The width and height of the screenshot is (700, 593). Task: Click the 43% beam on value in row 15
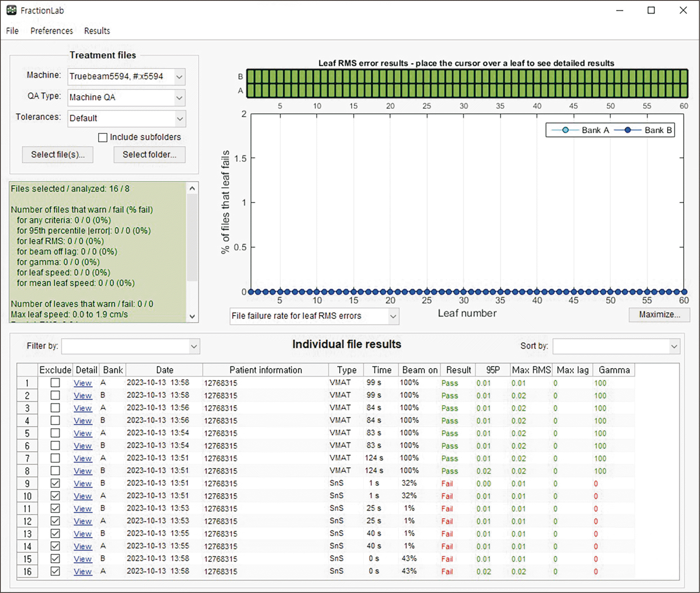coord(409,558)
